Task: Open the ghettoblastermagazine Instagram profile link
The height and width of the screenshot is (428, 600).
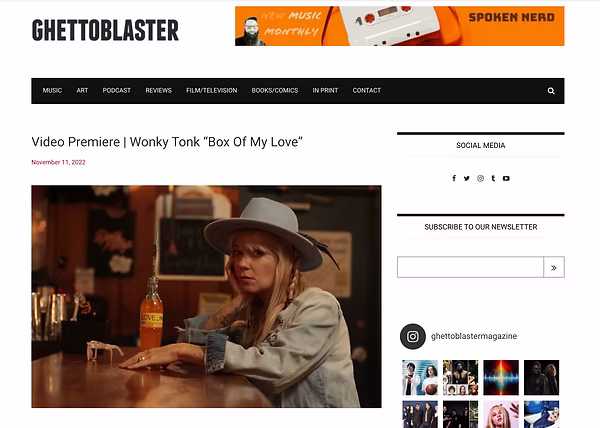Action: point(474,336)
